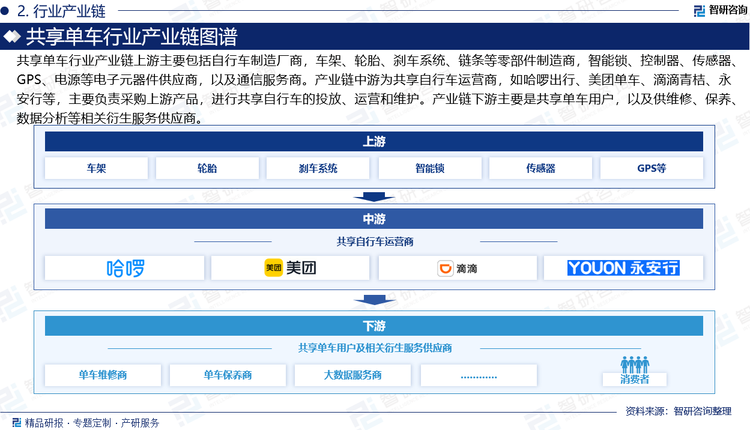Click the 刹车系统 box
The height and width of the screenshot is (430, 750).
pyautogui.click(x=318, y=168)
